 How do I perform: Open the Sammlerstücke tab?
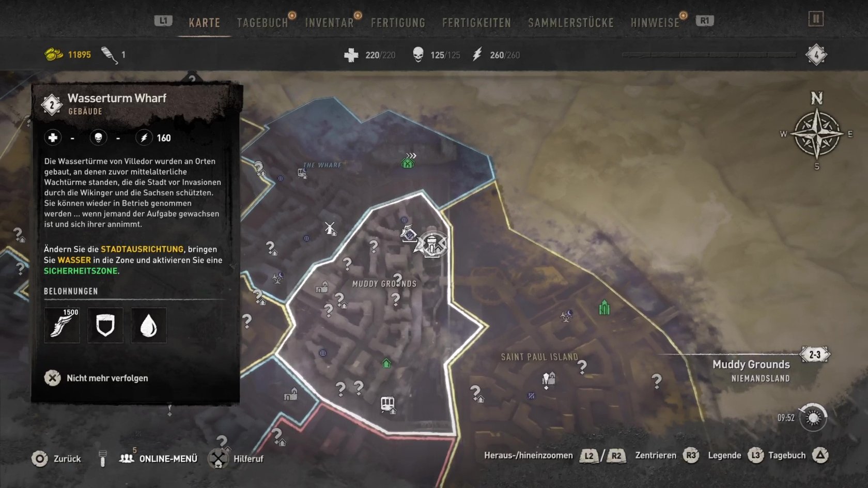click(x=571, y=23)
